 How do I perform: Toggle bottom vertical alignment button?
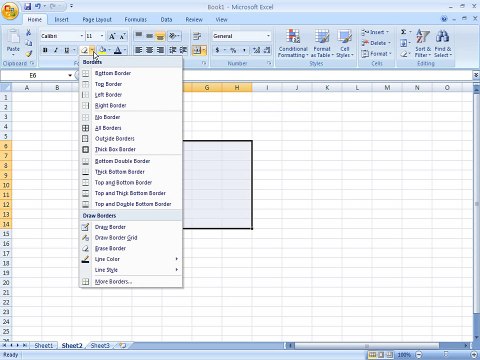160,36
